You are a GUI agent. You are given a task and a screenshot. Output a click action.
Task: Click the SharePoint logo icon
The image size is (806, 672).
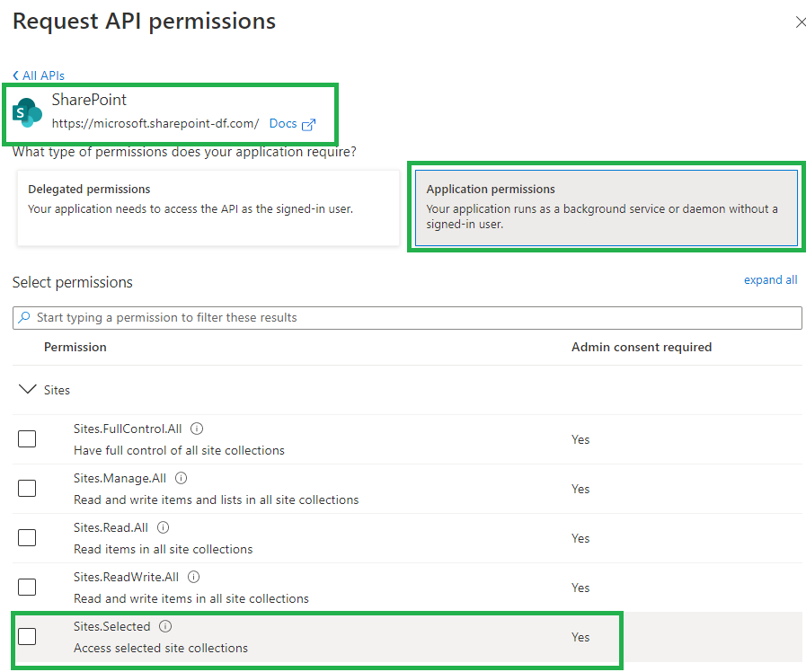click(27, 112)
